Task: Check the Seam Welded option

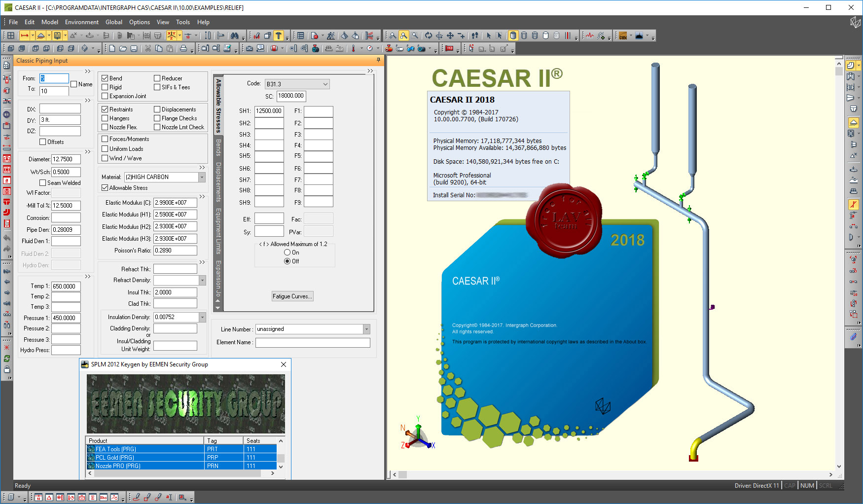Action: click(42, 182)
